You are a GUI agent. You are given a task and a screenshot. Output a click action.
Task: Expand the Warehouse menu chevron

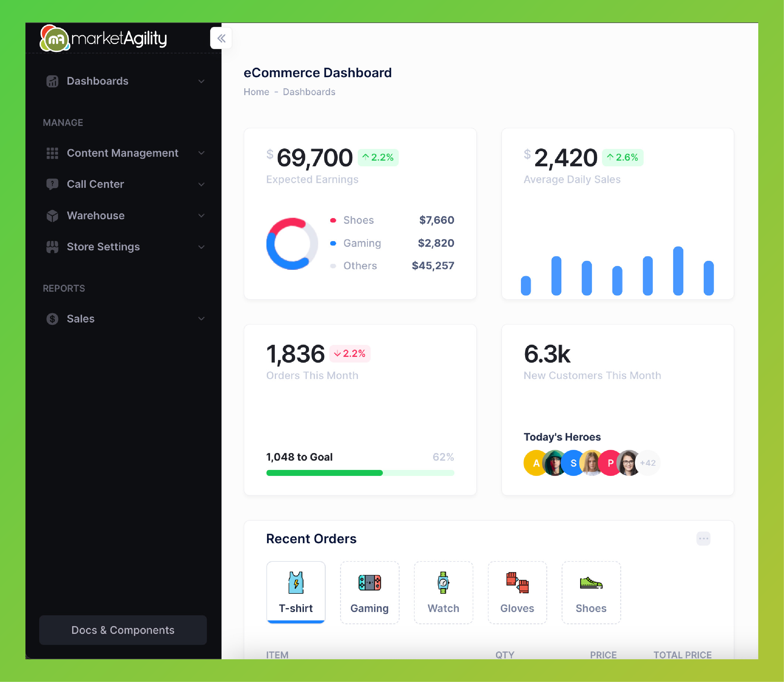click(201, 216)
